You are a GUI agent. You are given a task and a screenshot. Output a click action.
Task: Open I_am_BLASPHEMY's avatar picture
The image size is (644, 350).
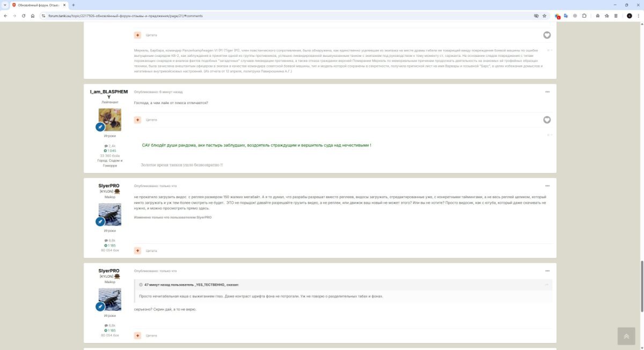(109, 120)
